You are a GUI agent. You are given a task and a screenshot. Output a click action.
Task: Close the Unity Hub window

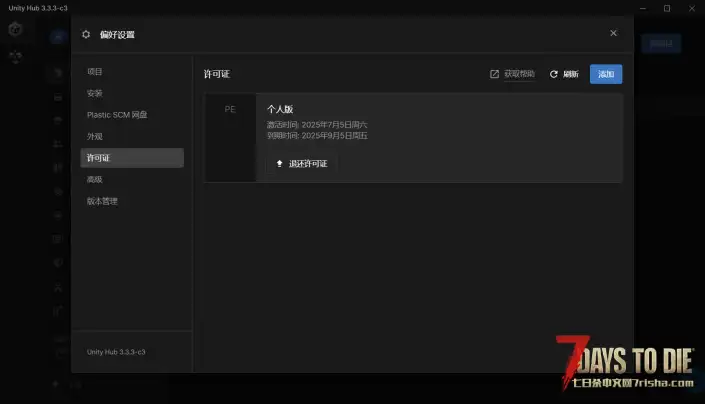pyautogui.click(x=692, y=8)
